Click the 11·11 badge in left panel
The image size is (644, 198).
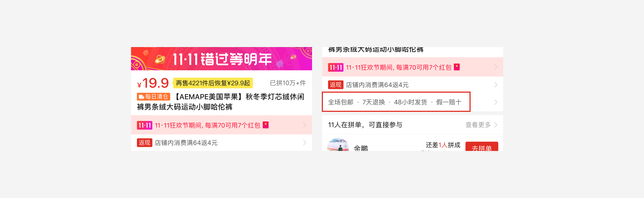tap(144, 125)
